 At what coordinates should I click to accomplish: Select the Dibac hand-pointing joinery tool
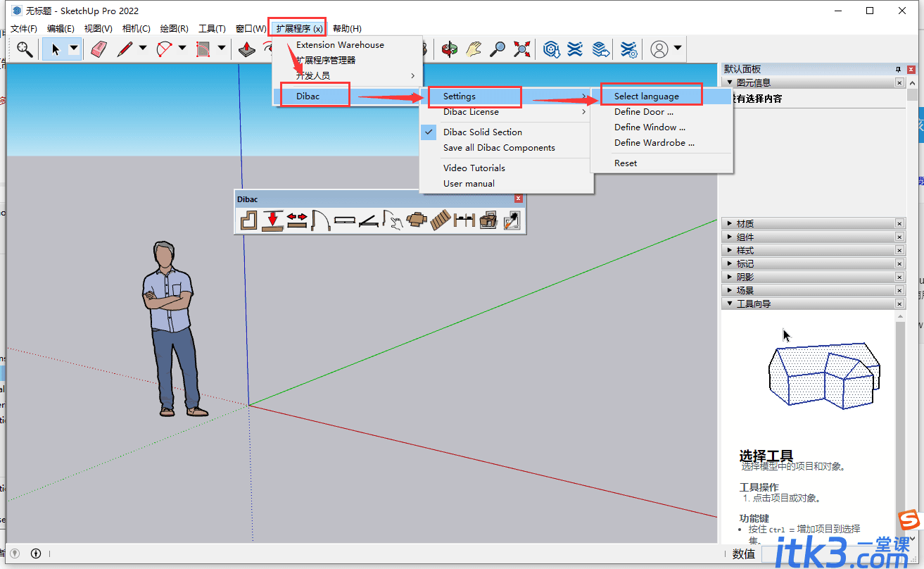[x=393, y=221]
